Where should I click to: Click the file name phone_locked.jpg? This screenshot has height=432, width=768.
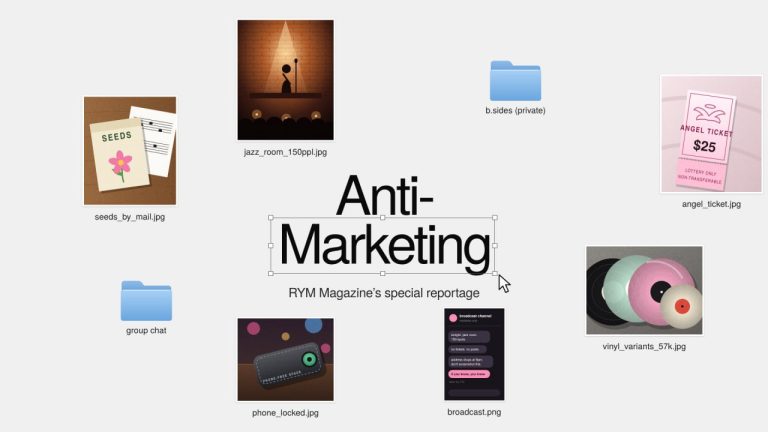click(x=286, y=412)
